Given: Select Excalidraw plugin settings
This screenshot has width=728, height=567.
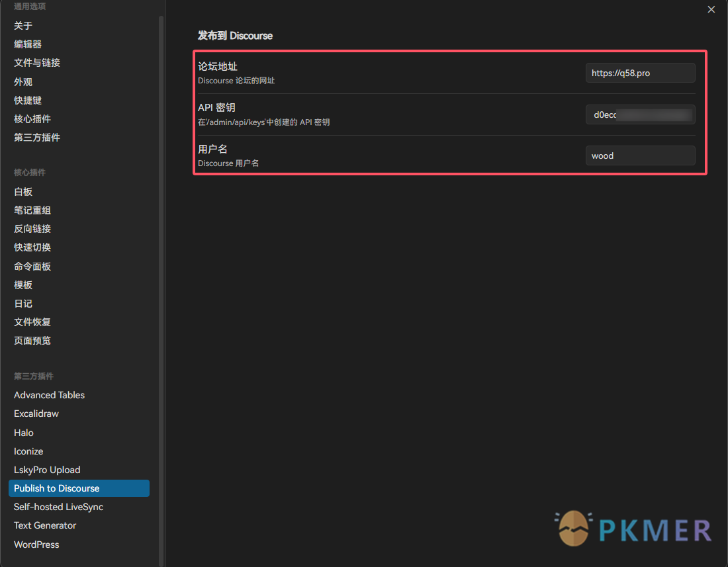Looking at the screenshot, I should tap(36, 414).
